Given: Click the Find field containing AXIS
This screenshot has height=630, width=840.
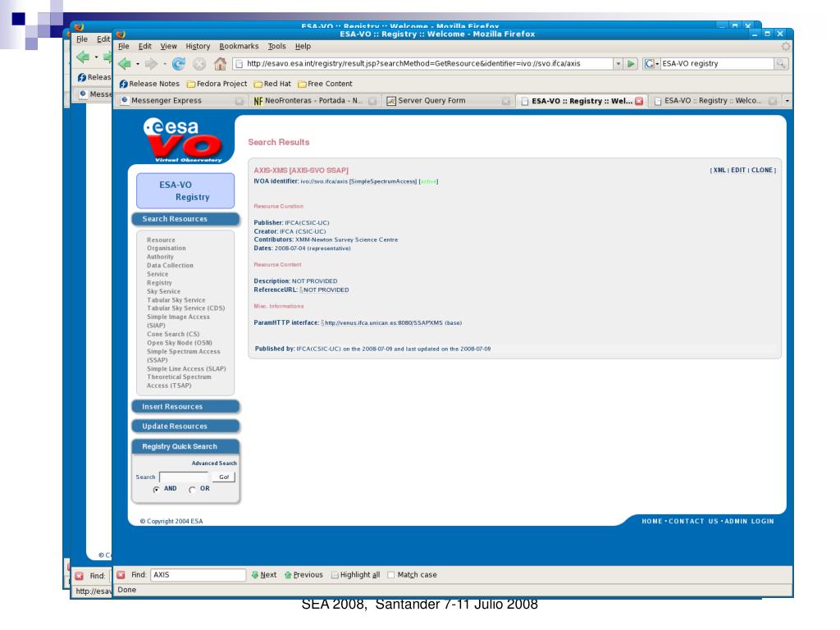Looking at the screenshot, I should 199,575.
